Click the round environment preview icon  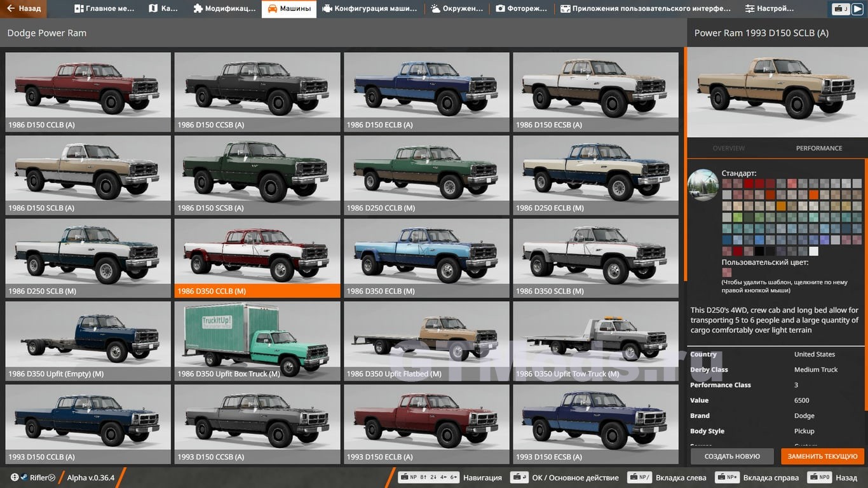pyautogui.click(x=703, y=185)
